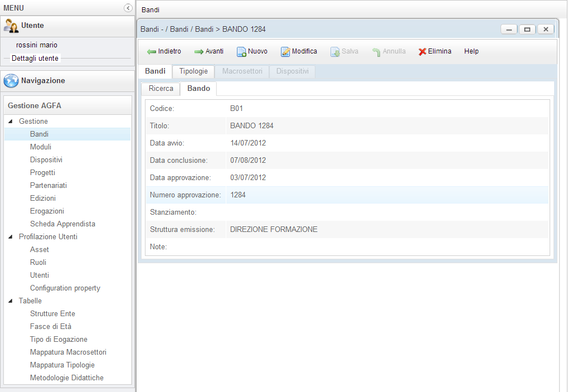Viewport: 568px width, 392px height.
Task: Maximize the BANDO 1284 window
Action: 527,29
